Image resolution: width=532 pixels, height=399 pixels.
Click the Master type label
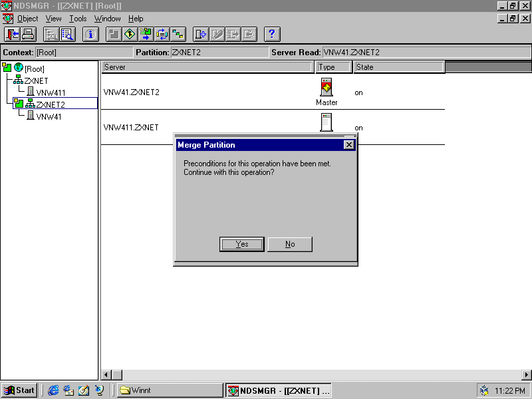point(327,102)
